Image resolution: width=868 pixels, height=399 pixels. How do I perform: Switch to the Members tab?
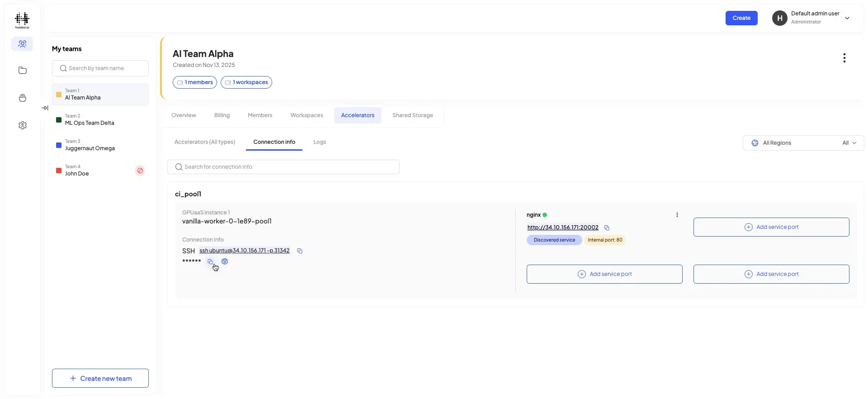click(x=260, y=115)
